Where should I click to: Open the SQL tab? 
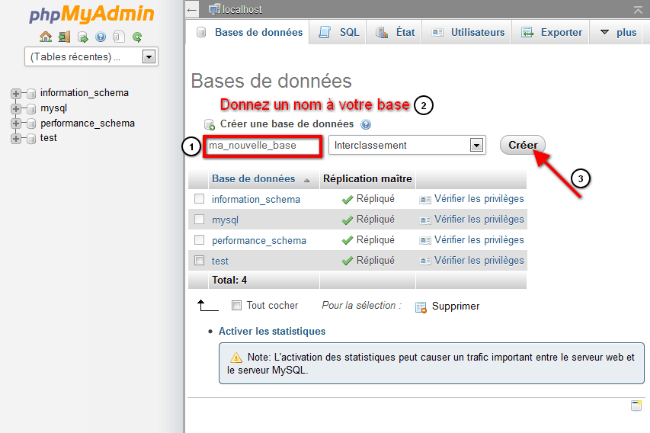tap(339, 32)
